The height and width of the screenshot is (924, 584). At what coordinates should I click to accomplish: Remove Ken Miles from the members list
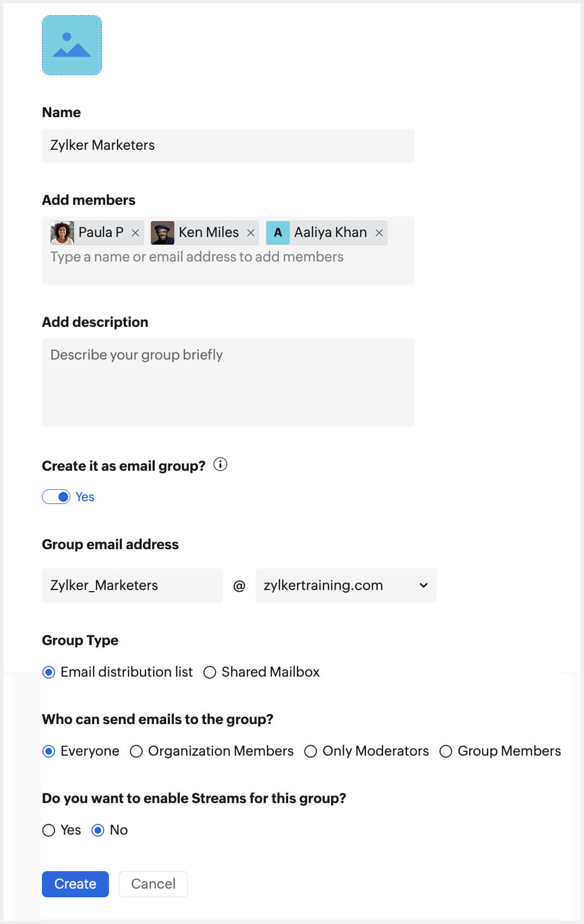coord(251,233)
